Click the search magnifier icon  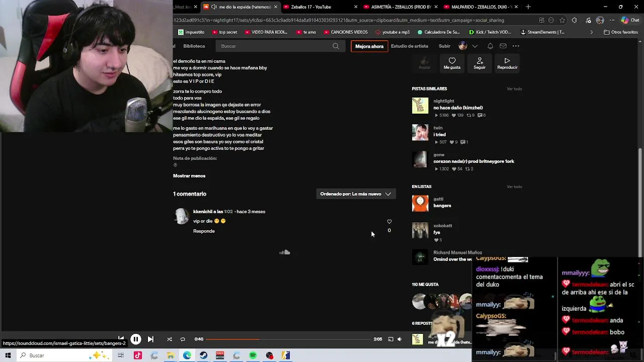tap(336, 46)
